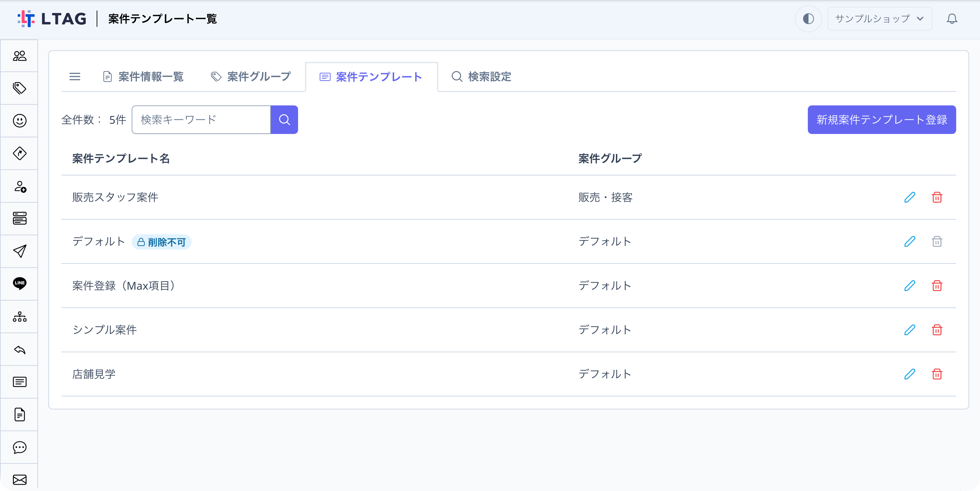980x491 pixels.
Task: Edit the 販売スタッフ案件 template
Action: point(909,197)
